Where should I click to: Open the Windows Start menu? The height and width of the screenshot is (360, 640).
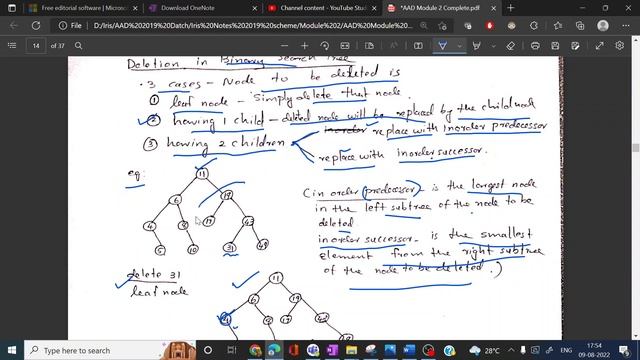(12, 350)
